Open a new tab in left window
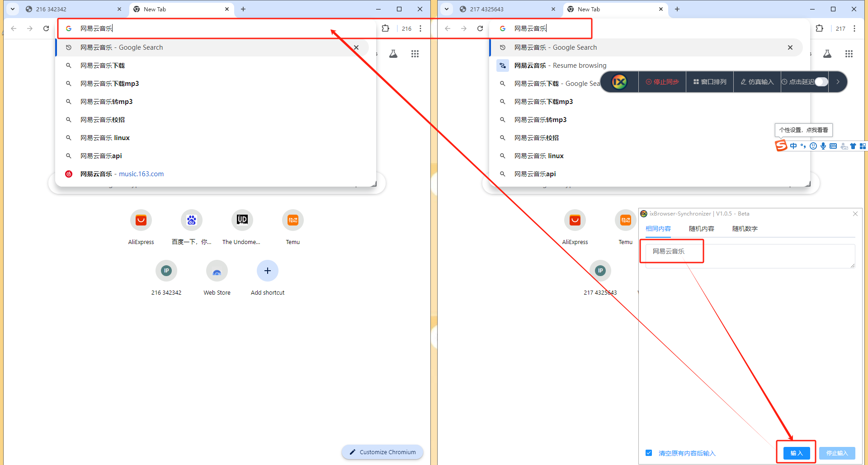Viewport: 868px width, 465px height. 243,9
